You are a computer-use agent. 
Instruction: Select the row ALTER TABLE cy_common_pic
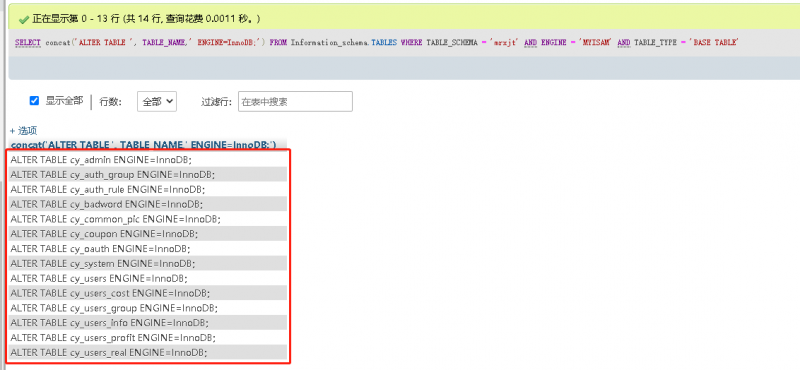click(x=148, y=219)
